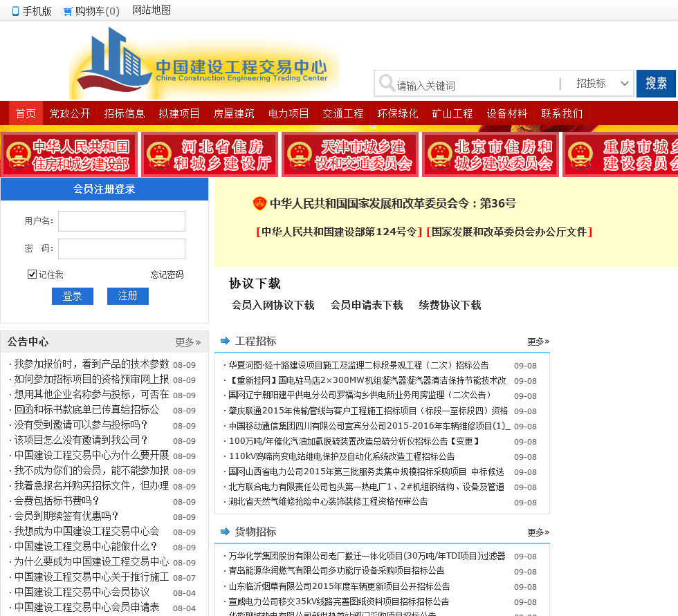Download 续费协议下载

[450, 305]
